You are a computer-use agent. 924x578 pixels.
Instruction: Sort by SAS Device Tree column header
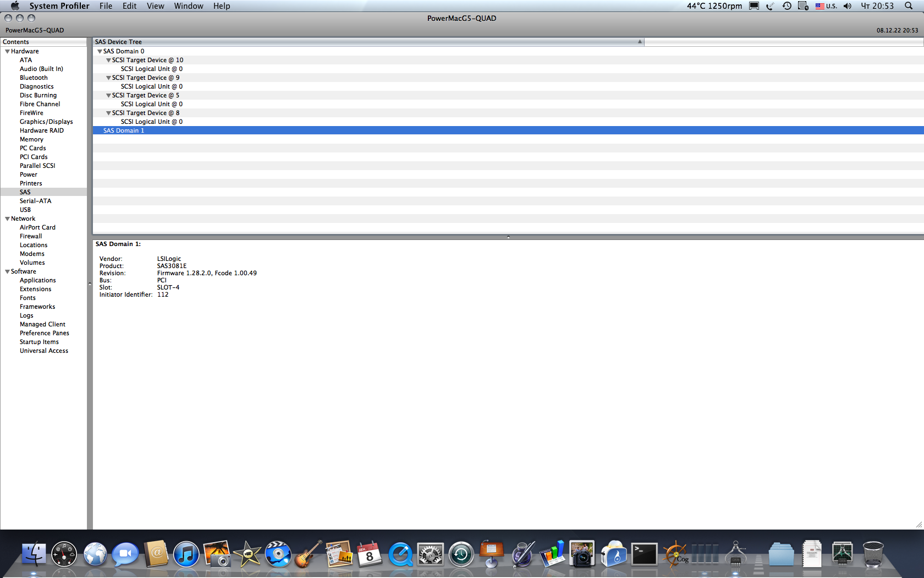click(369, 42)
